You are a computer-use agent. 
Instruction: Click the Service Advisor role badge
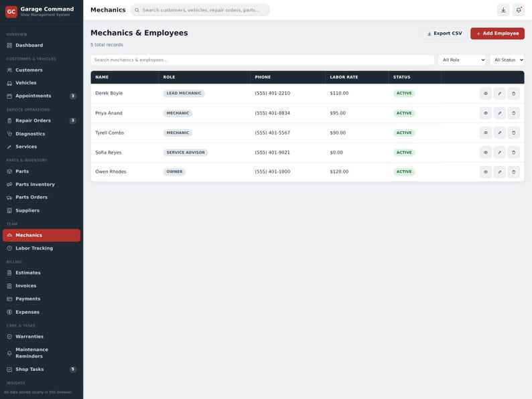(186, 153)
